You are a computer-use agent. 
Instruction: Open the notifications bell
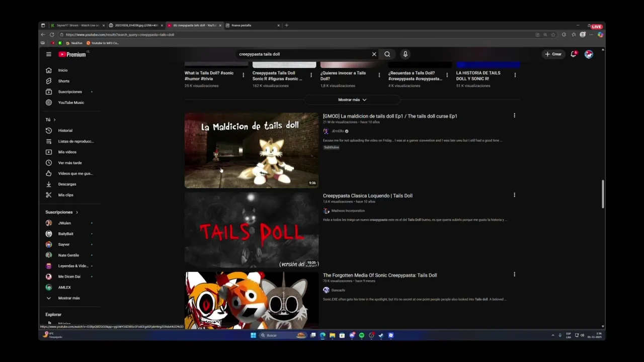click(573, 54)
